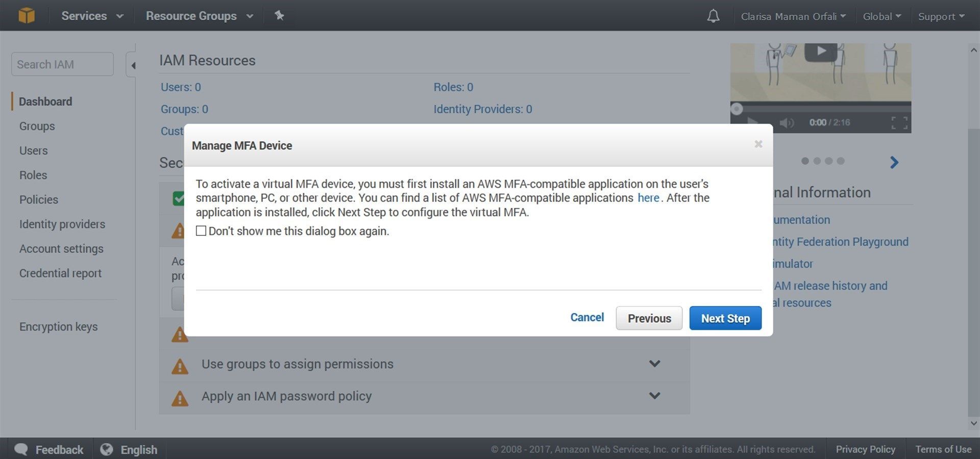Open the notifications bell
This screenshot has width=980, height=459.
713,16
